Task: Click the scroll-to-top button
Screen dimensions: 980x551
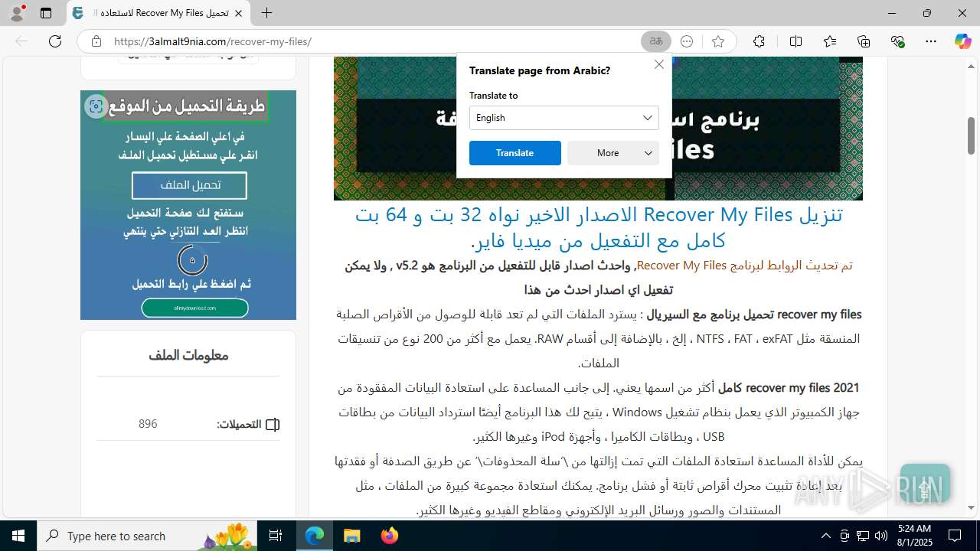Action: tap(925, 484)
